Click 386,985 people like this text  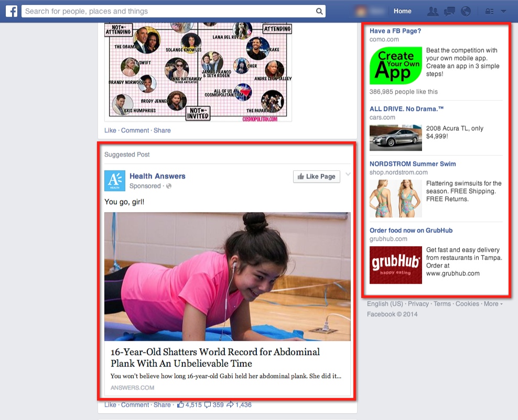point(403,92)
